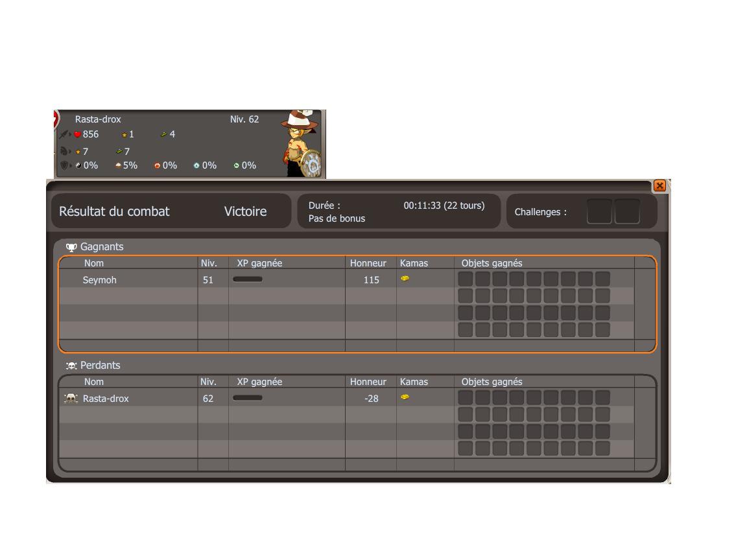Click the neutral resistance icon beside first 0%
The width and height of the screenshot is (747, 560).
78,166
